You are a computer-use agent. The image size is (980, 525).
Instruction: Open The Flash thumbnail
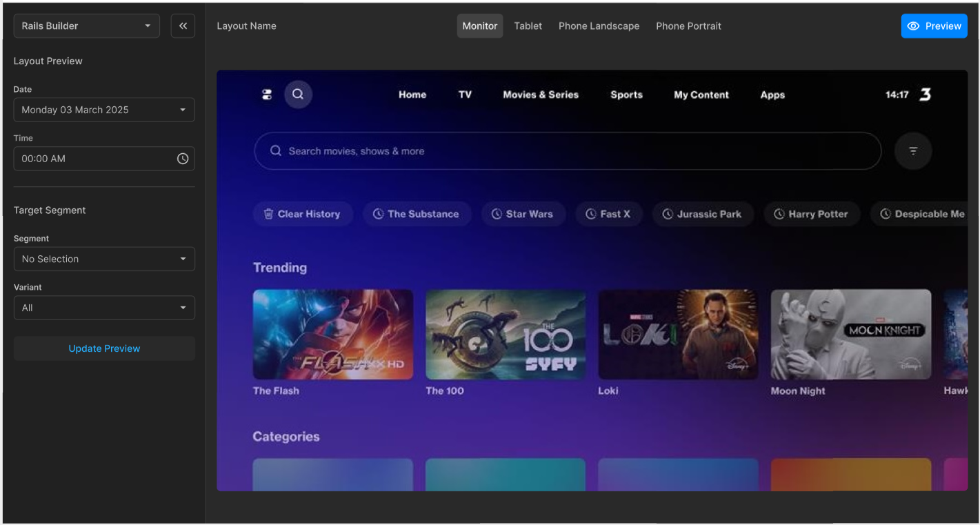[x=333, y=334]
